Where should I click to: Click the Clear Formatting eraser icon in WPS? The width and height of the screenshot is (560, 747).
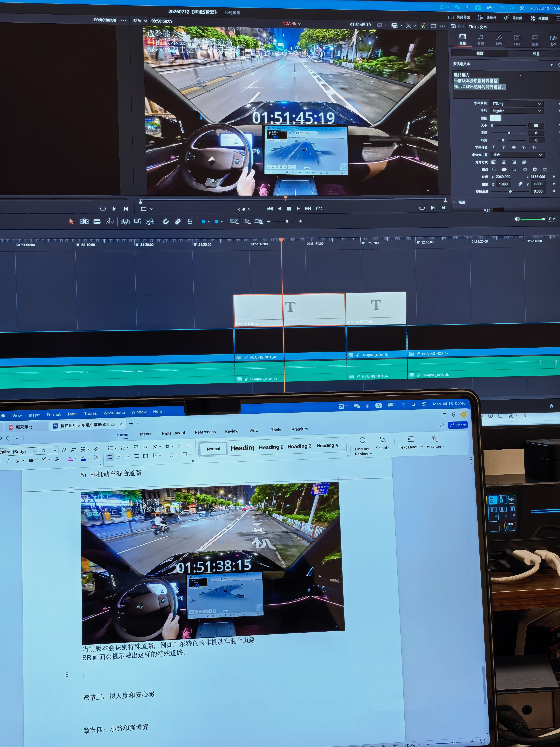coord(97,449)
